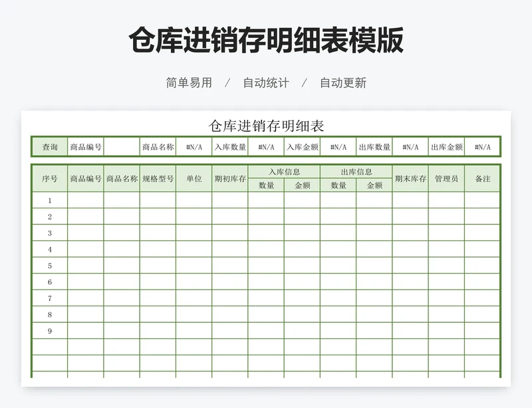Viewport: 532px width, 408px height.
Task: Click the #N/A value next to 商品名称
Action: point(194,146)
